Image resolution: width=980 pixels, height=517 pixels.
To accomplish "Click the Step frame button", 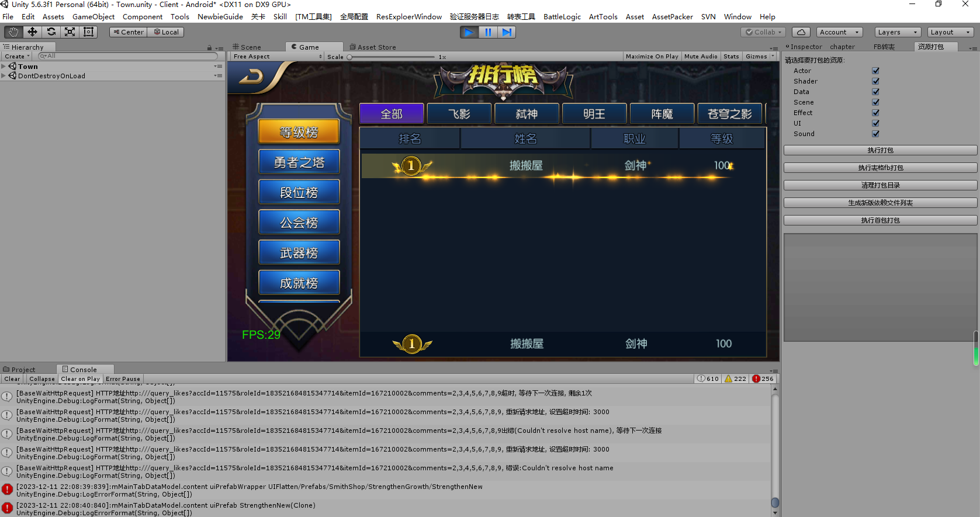I will (507, 32).
